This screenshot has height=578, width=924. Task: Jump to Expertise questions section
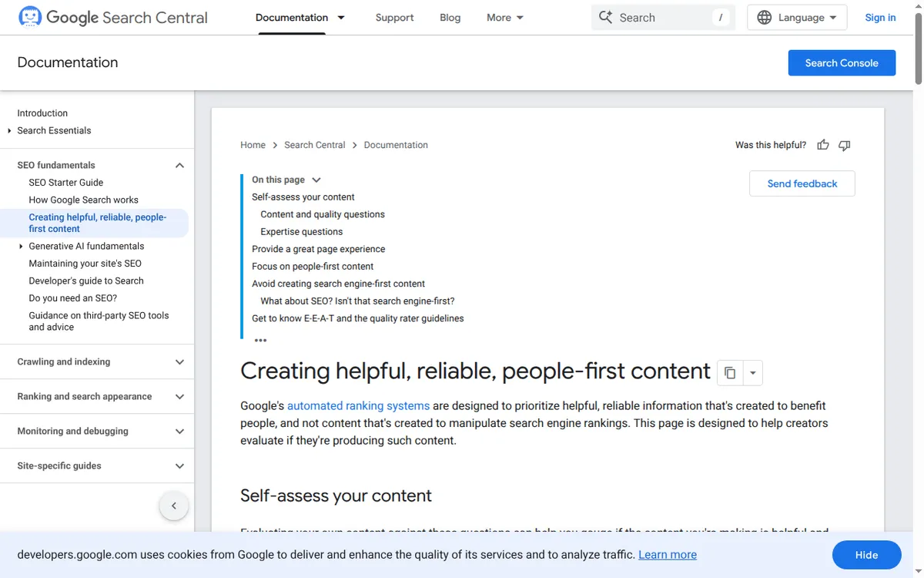(302, 232)
